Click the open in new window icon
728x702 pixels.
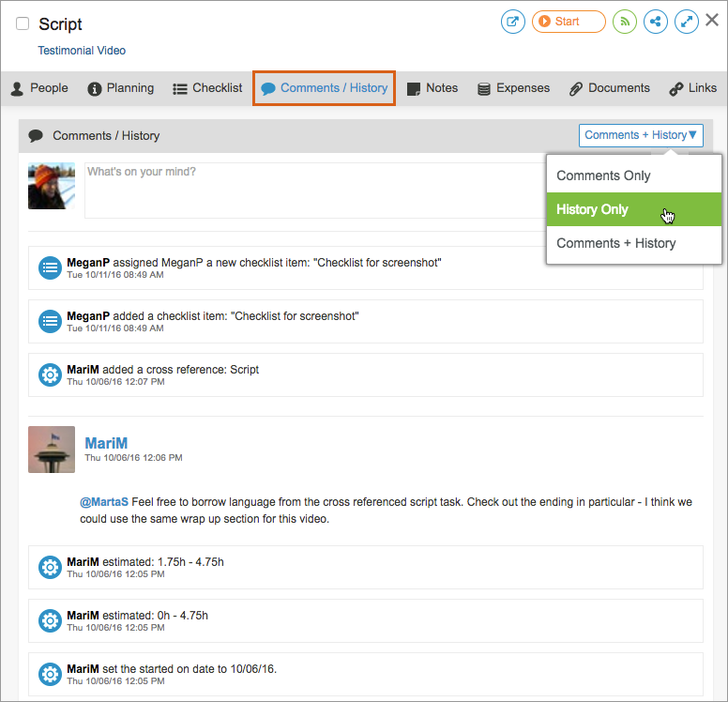point(513,22)
